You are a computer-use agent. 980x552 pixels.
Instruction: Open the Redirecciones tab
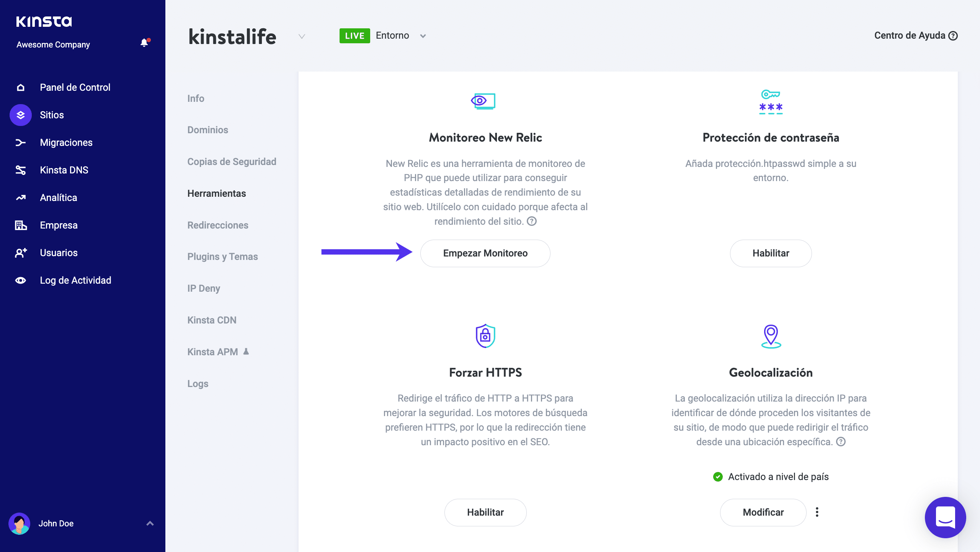coord(217,225)
